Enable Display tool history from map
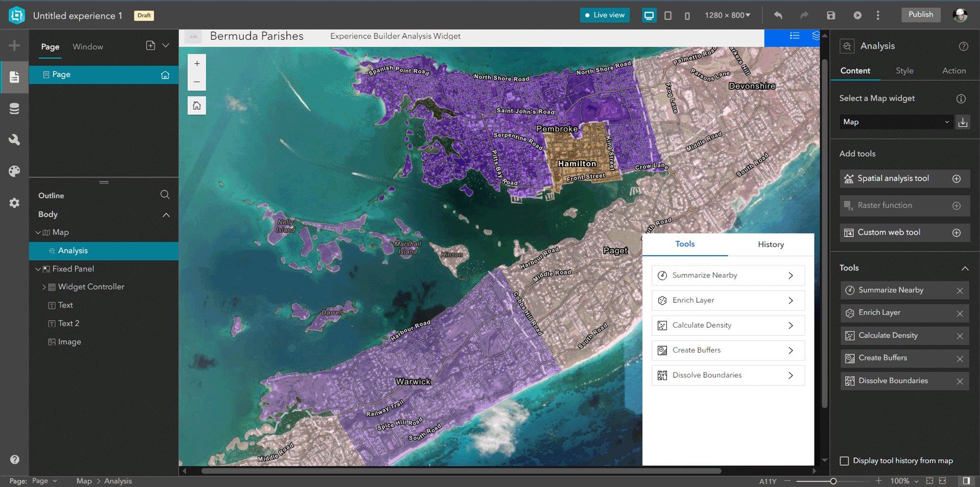 click(x=844, y=461)
